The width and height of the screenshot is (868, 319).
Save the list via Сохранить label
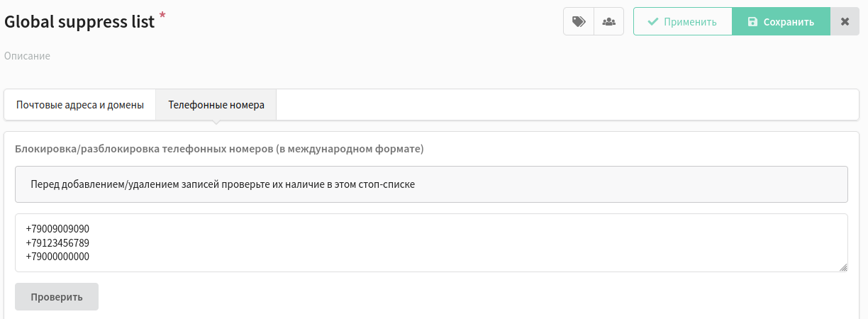(789, 22)
